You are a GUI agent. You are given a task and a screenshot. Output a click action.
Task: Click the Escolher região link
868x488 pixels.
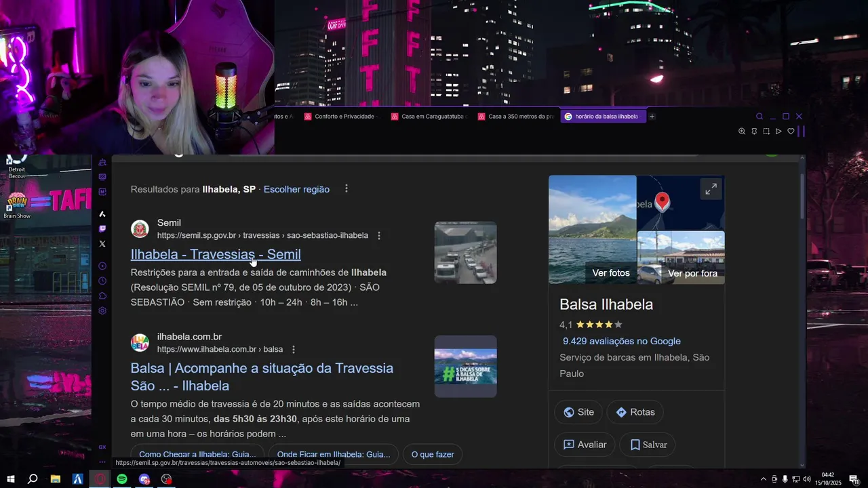click(296, 189)
